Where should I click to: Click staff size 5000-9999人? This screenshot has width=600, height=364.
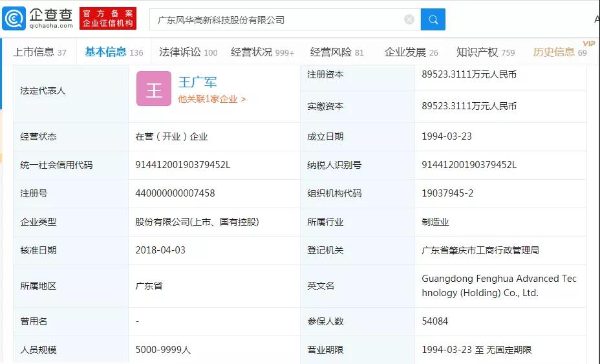pos(163,350)
